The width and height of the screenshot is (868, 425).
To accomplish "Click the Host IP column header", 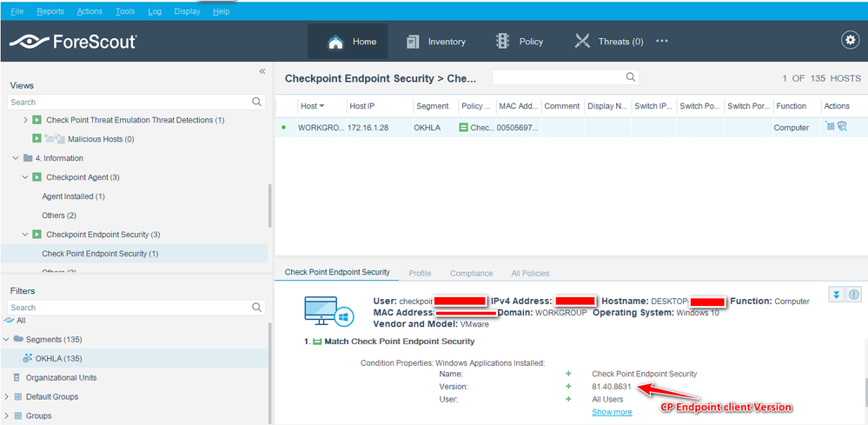I will click(362, 106).
